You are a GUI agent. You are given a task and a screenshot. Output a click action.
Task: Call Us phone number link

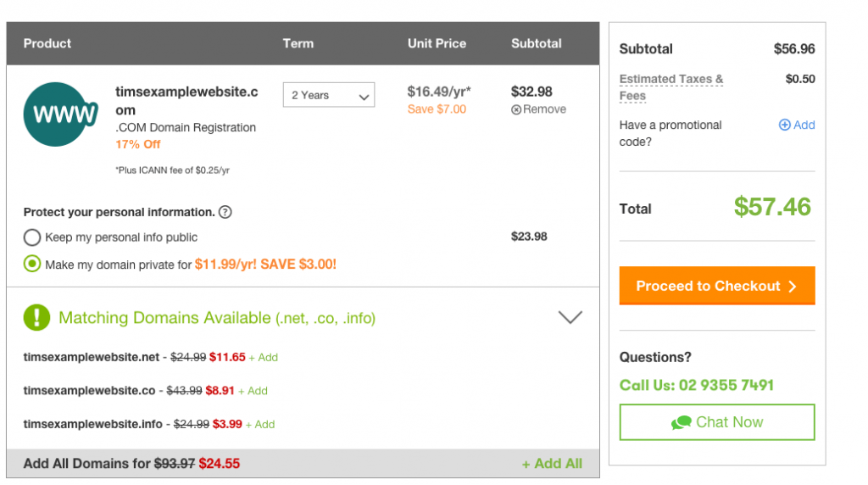(697, 385)
